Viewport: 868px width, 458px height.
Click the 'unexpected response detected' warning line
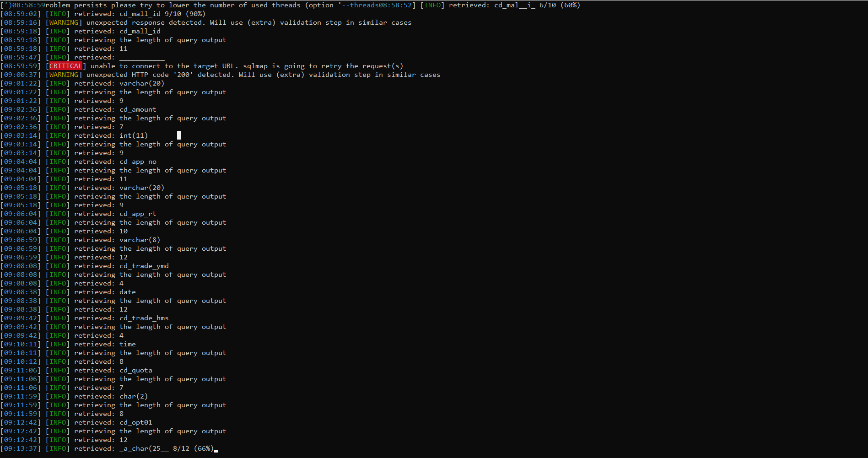tap(205, 22)
